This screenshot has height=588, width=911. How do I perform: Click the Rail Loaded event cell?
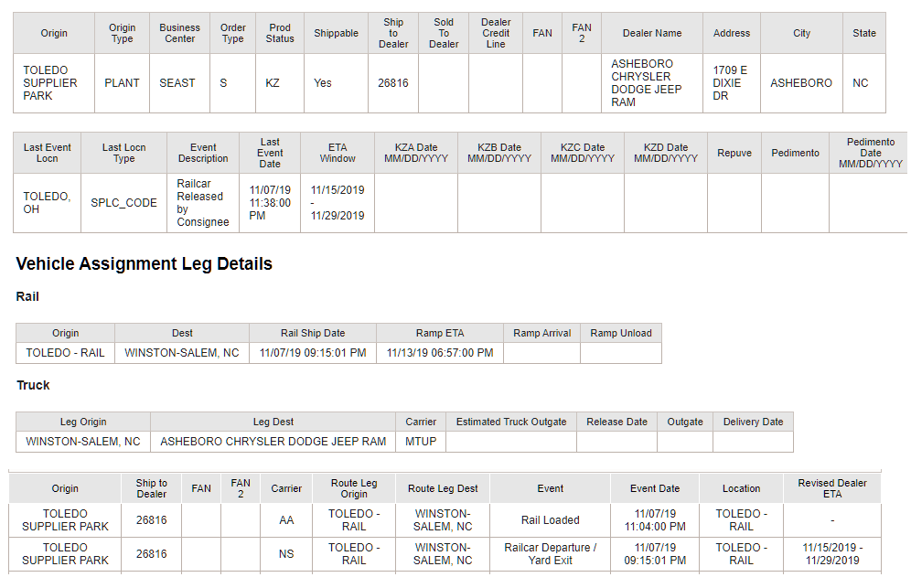coord(551,520)
